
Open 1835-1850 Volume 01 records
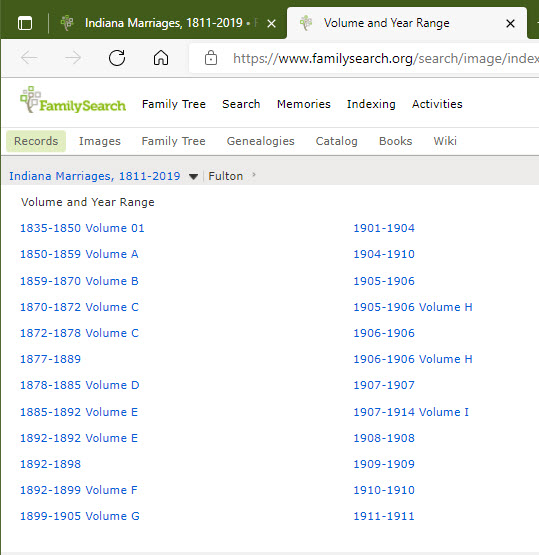[82, 228]
